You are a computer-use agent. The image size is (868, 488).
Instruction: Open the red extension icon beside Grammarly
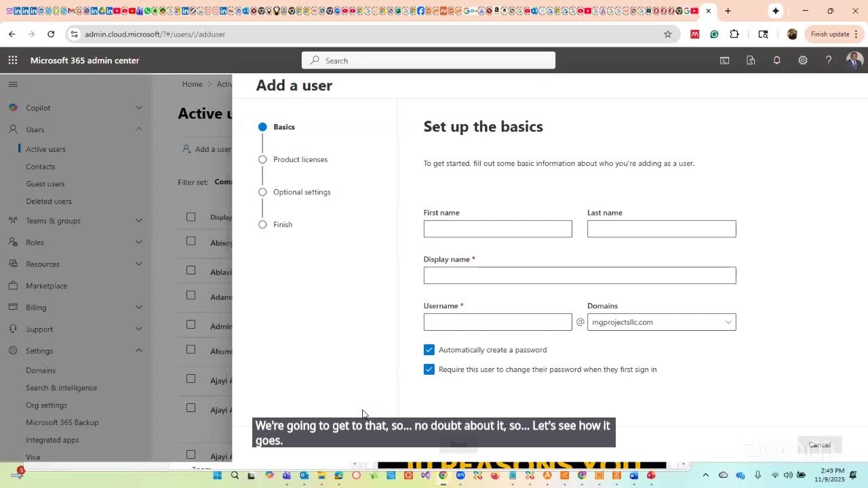695,34
